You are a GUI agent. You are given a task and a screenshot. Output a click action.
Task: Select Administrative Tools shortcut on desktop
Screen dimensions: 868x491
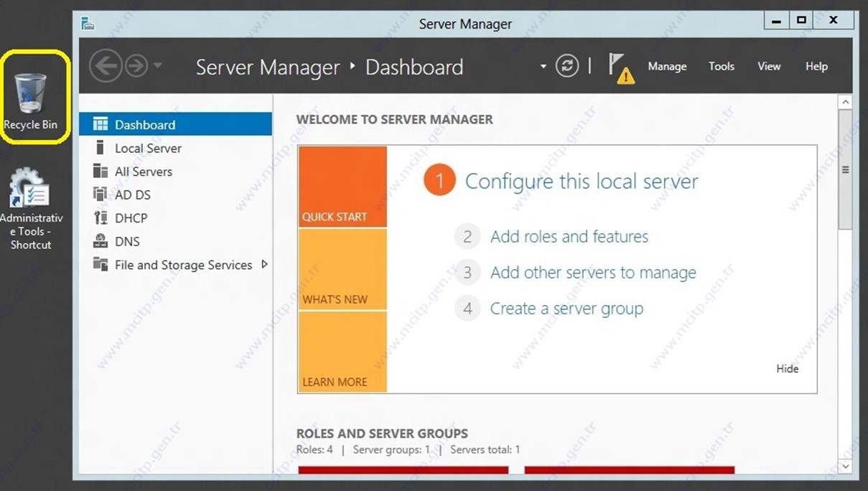point(31,209)
